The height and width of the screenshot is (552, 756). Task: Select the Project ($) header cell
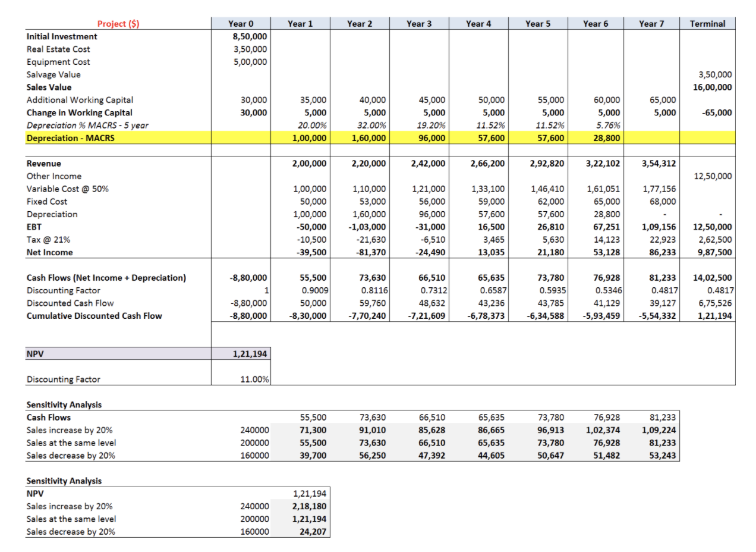[118, 24]
